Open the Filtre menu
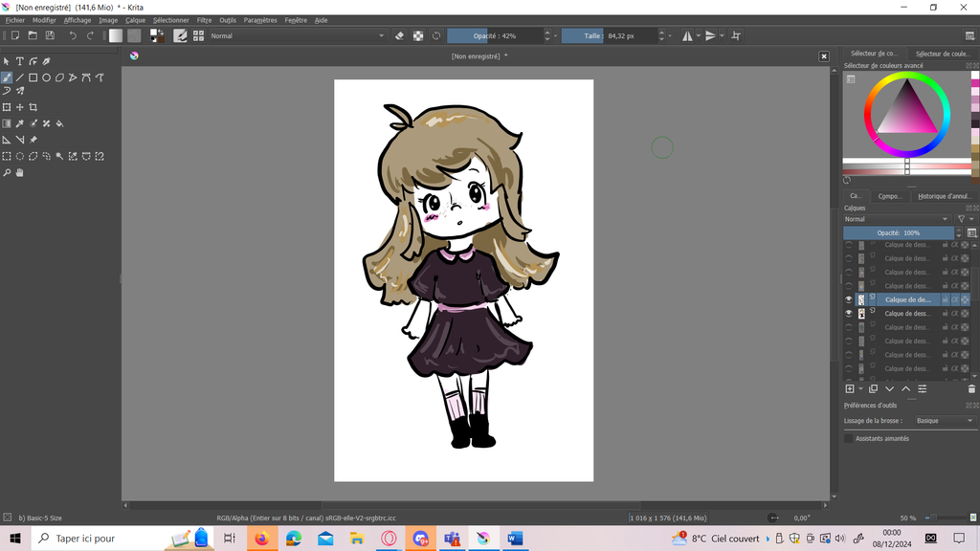 click(x=204, y=19)
